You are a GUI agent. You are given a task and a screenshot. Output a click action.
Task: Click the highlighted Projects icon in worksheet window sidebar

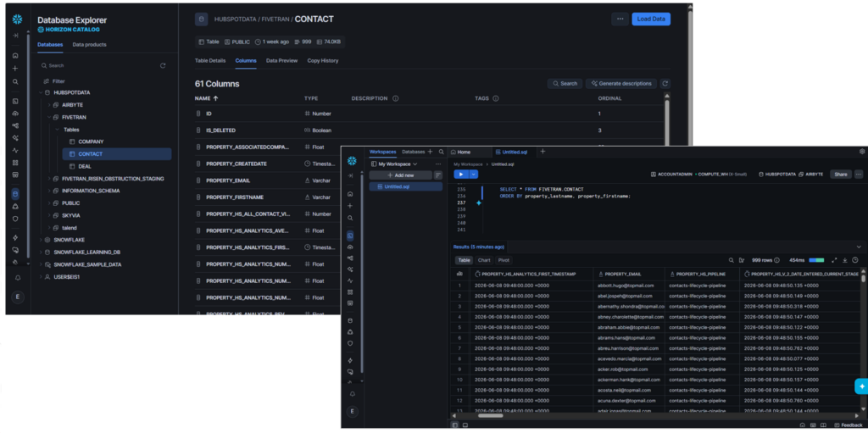(x=350, y=236)
